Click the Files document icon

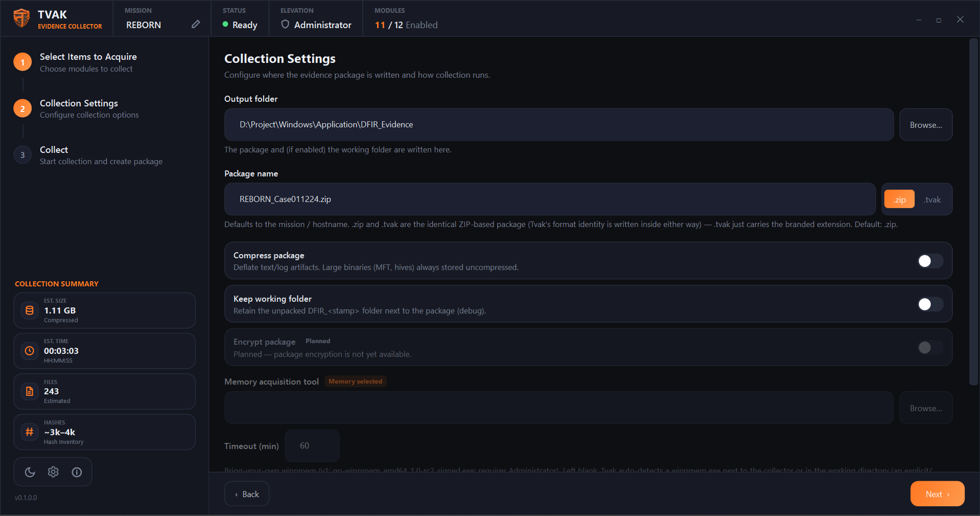pos(30,391)
